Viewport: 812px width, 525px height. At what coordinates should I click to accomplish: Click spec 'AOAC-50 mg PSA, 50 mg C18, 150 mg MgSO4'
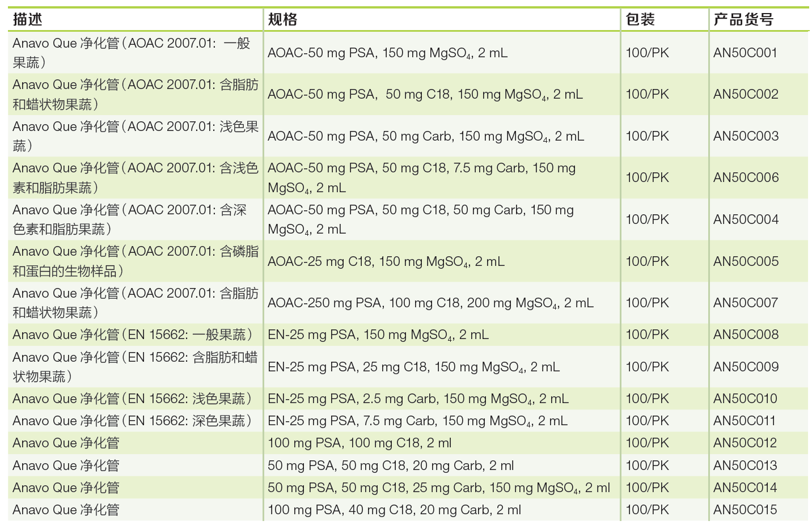tap(425, 95)
